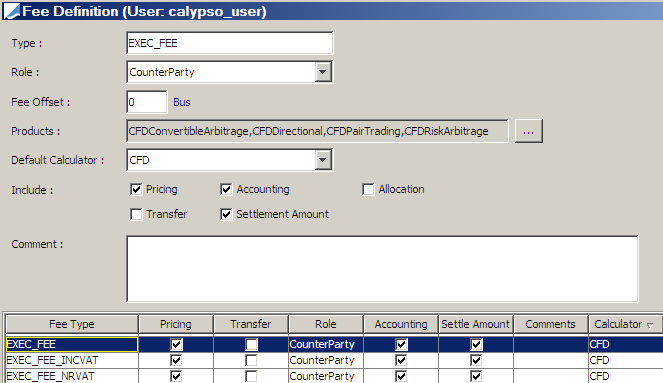Toggle Transfer checkbox in EXEC_FEE_INCVAT row
The width and height of the screenshot is (663, 383).
click(x=251, y=360)
